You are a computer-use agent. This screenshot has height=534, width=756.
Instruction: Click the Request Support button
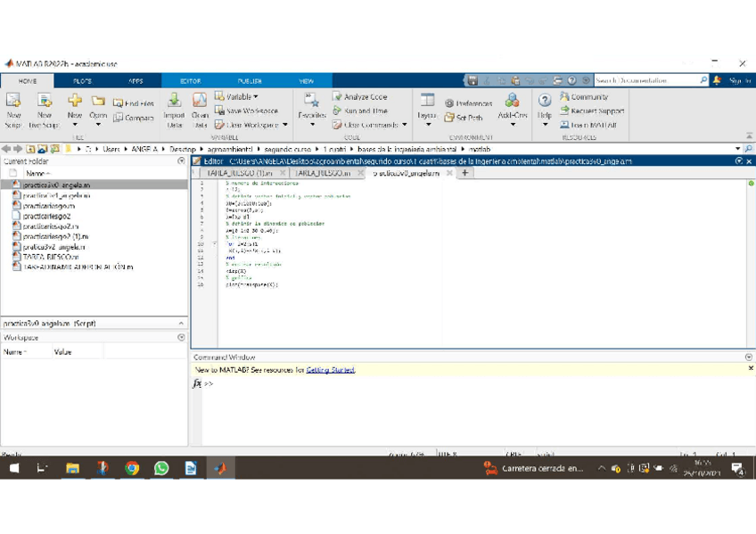coord(596,111)
